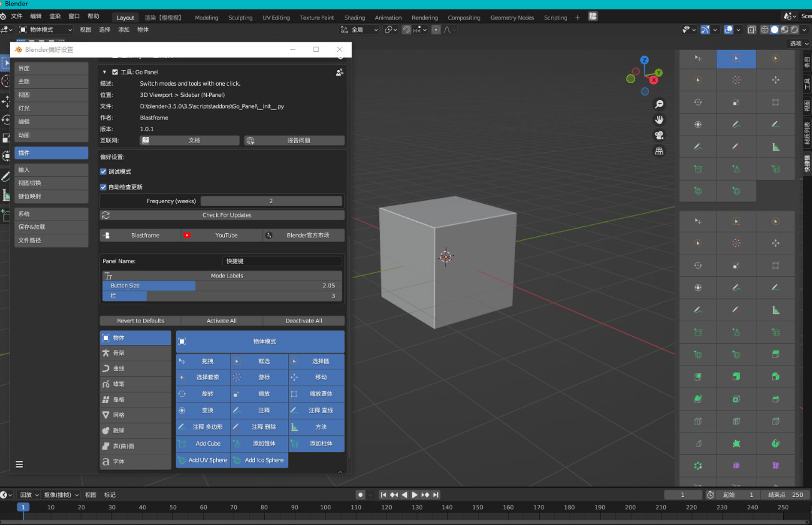
Task: Click the 文档 documentation button
Action: (x=190, y=141)
